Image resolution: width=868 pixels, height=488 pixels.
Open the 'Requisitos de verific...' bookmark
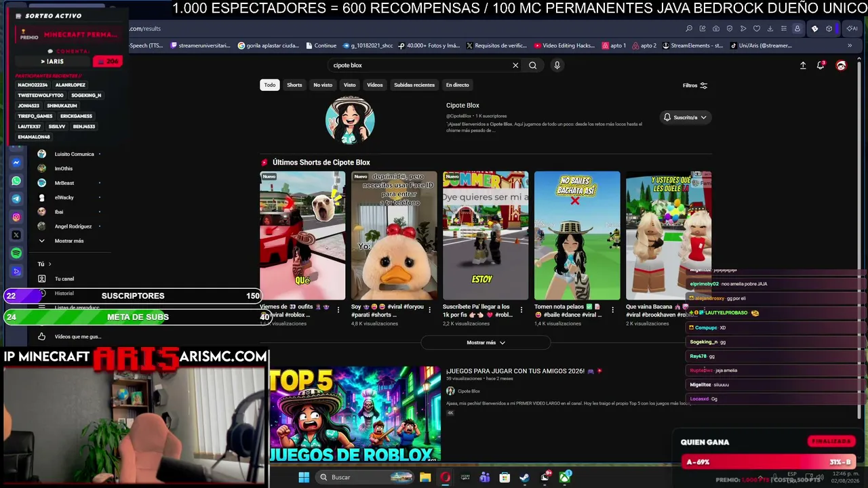point(497,45)
